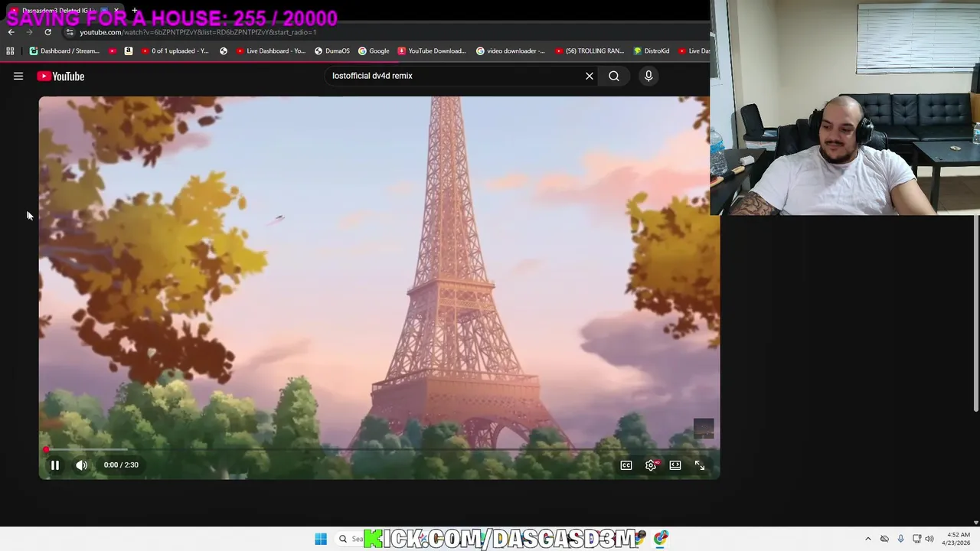Screen dimensions: 980x551
Task: Open the Amazon bookmark icon
Action: (129, 51)
